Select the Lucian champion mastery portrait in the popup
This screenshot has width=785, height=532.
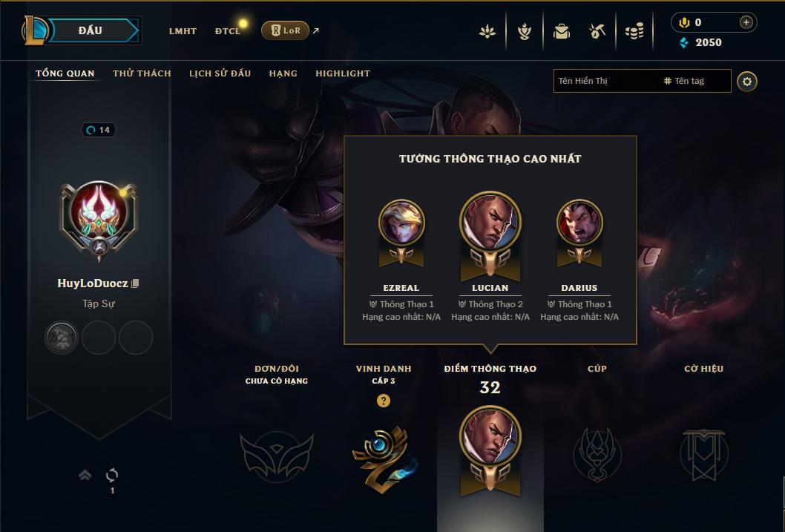[490, 221]
